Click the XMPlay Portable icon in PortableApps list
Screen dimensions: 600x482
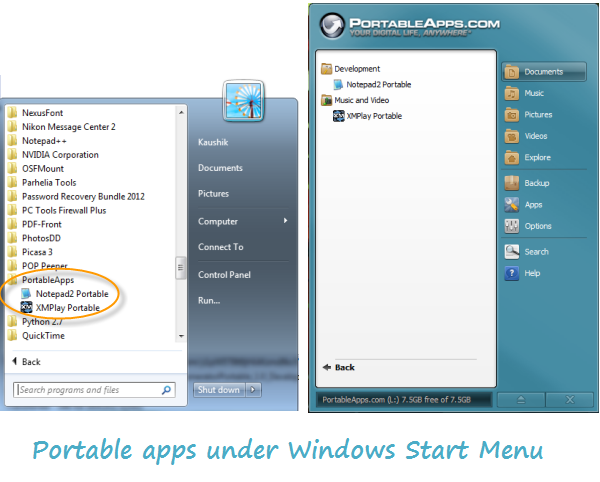(338, 116)
